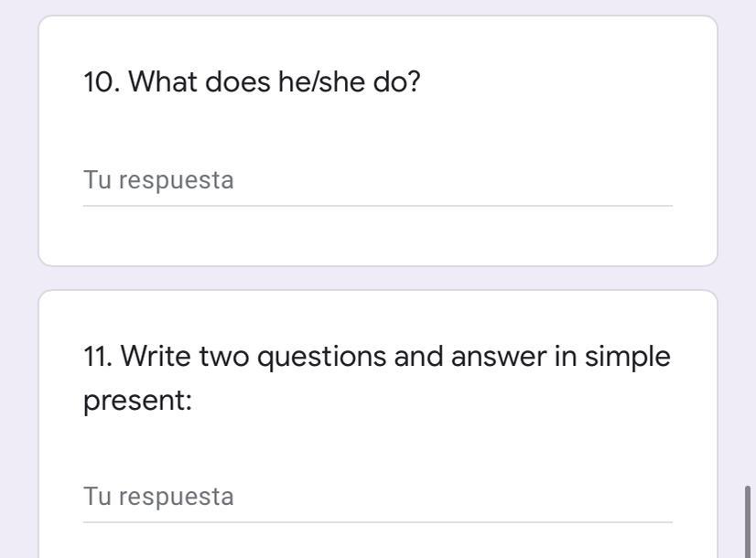Viewport: 756px width, 558px height.
Task: Click the vertical scrollbar thumb
Action: (750, 520)
